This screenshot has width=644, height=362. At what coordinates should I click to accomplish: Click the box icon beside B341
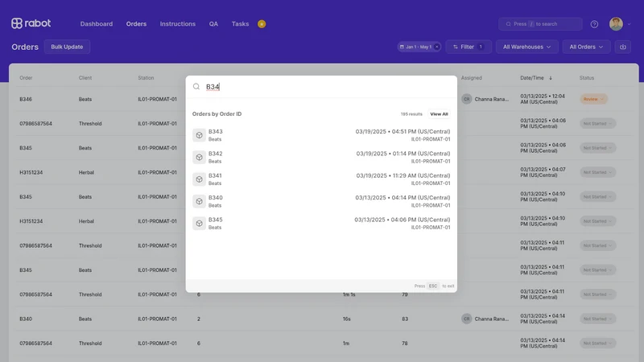[x=199, y=179]
